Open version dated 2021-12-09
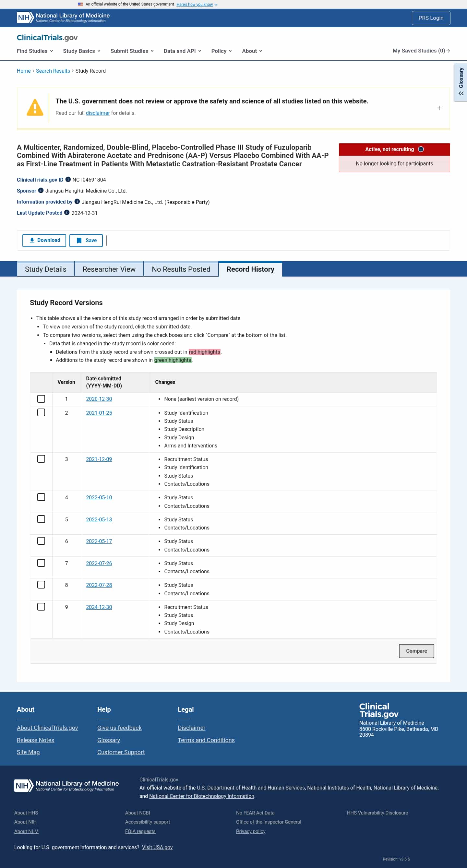This screenshot has width=467, height=868. click(99, 459)
